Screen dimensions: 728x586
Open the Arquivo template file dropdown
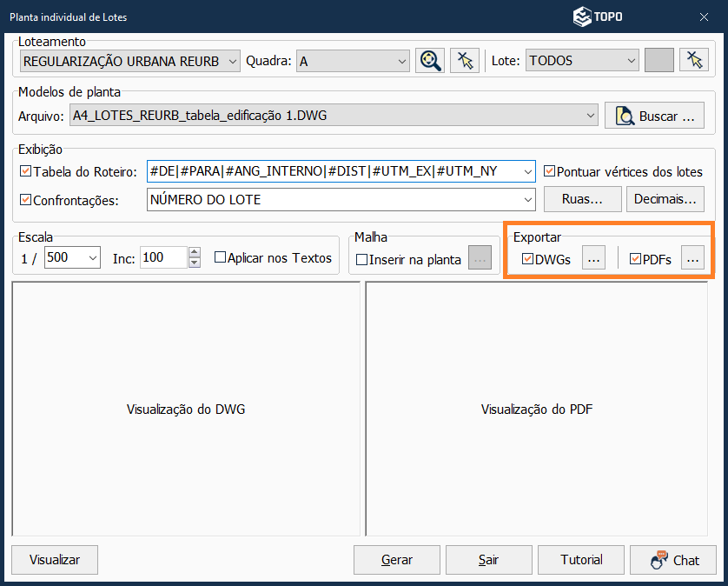pyautogui.click(x=591, y=115)
